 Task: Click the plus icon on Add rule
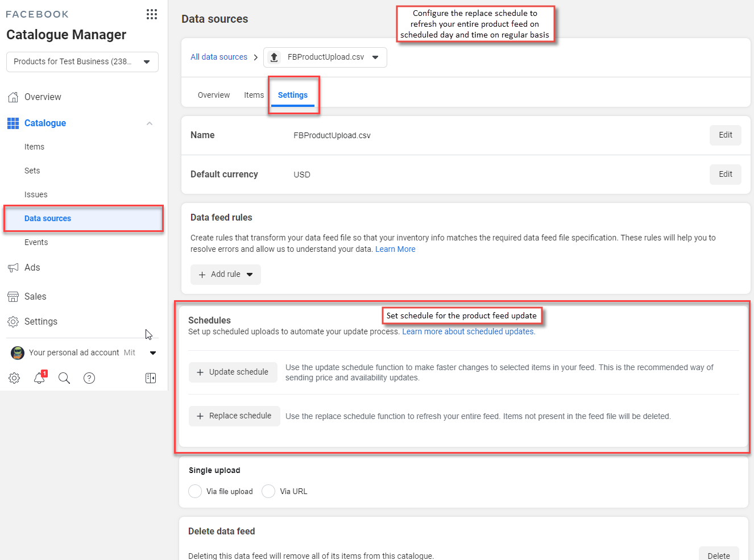[x=202, y=275]
